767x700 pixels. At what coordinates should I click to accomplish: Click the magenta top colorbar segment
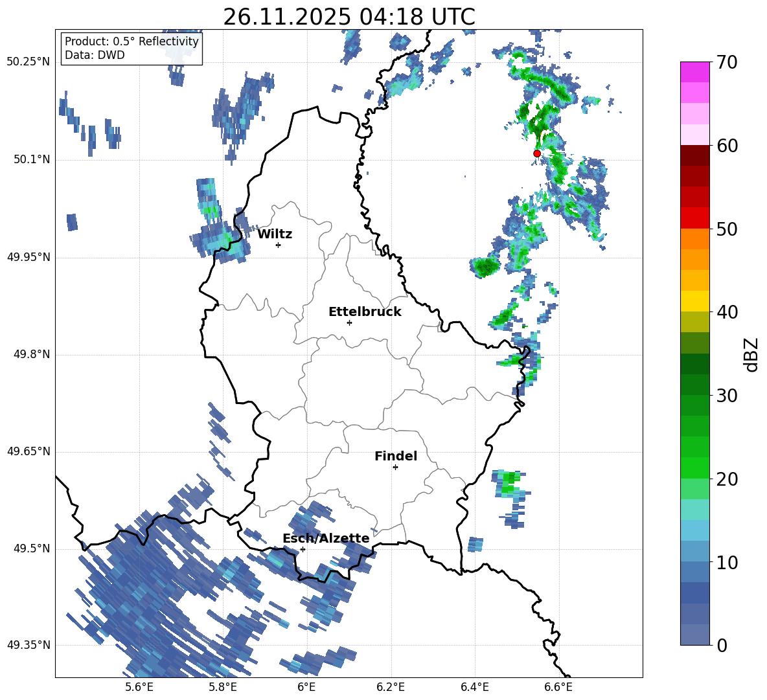pyautogui.click(x=694, y=73)
